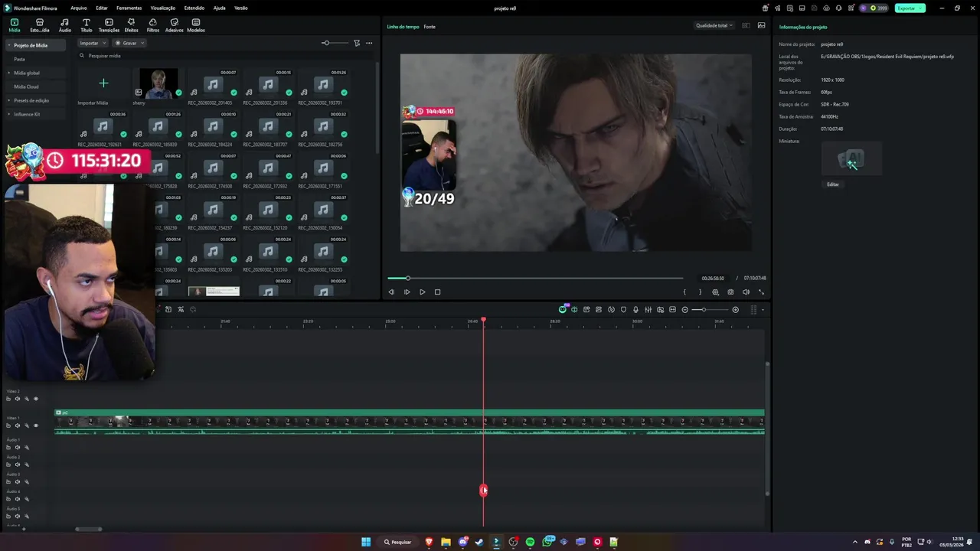Open the preview volume control
The width and height of the screenshot is (980, 551).
pos(746,292)
